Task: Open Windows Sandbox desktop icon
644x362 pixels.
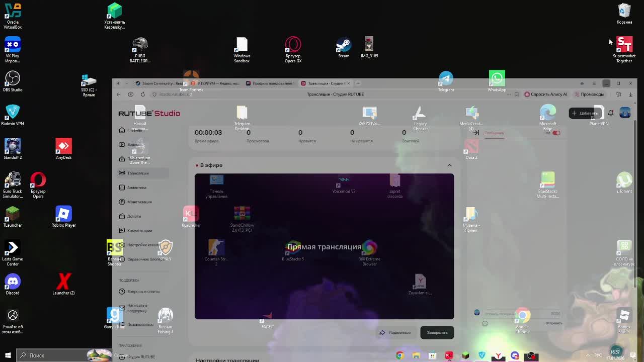Action: [x=242, y=50]
